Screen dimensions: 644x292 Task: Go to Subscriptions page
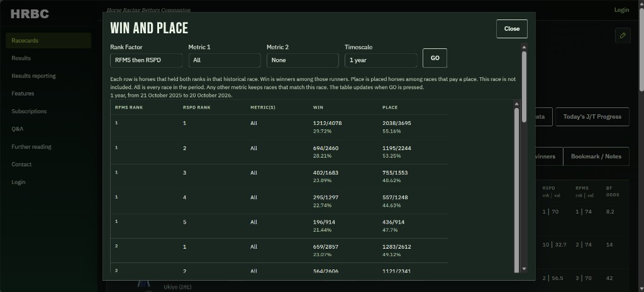click(x=29, y=111)
